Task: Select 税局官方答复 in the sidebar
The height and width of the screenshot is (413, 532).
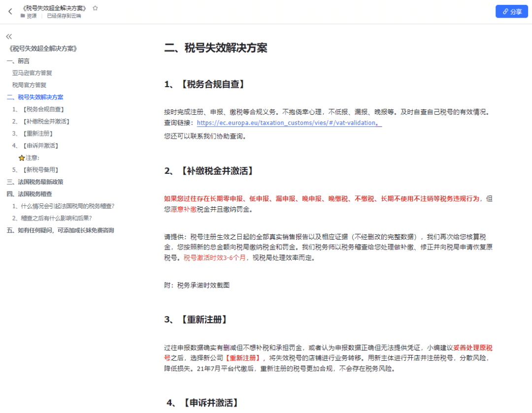Action: tap(31, 85)
